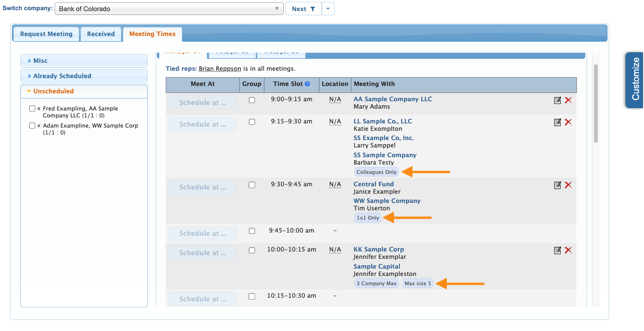Switch to the Request Meeting tab
The width and height of the screenshot is (644, 331).
[x=46, y=34]
